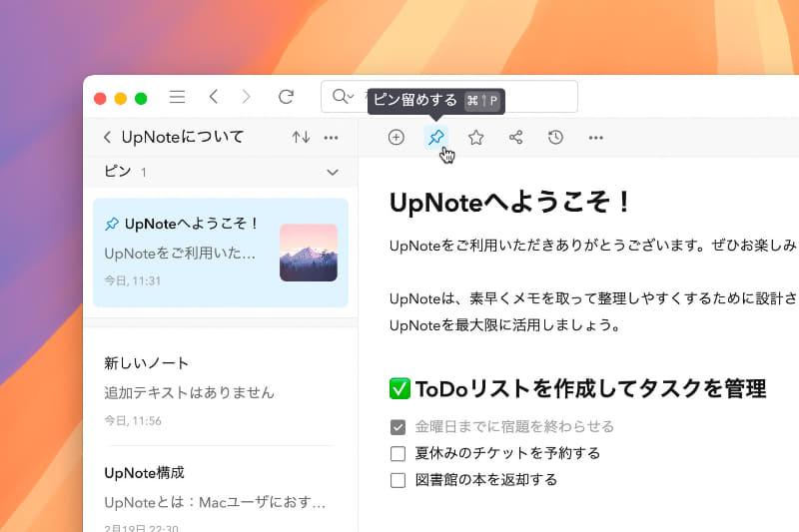
Task: Open the sort order arrows icon
Action: coord(301,138)
